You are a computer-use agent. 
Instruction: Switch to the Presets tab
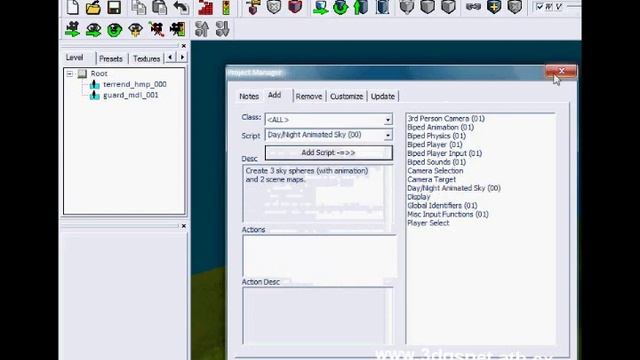[111, 59]
